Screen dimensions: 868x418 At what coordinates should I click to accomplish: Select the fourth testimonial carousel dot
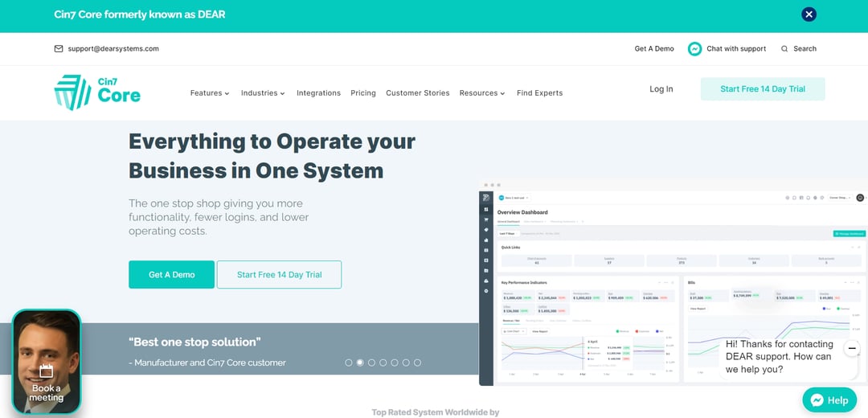383,363
